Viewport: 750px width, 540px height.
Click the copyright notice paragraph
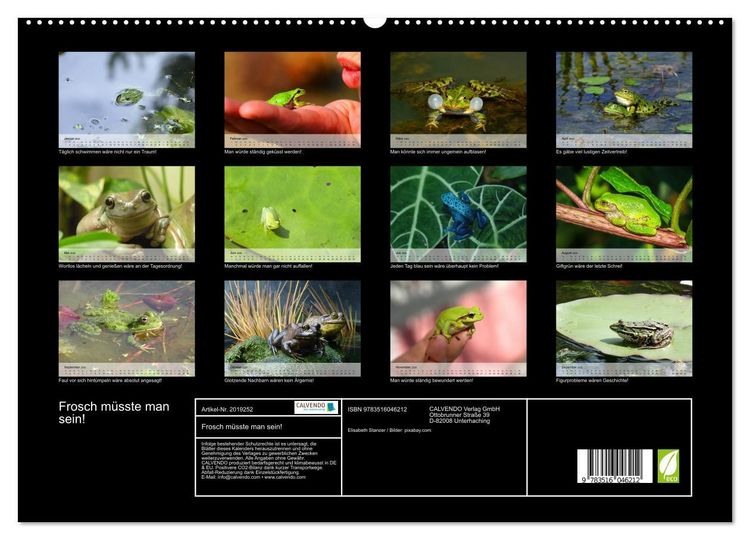click(x=269, y=460)
